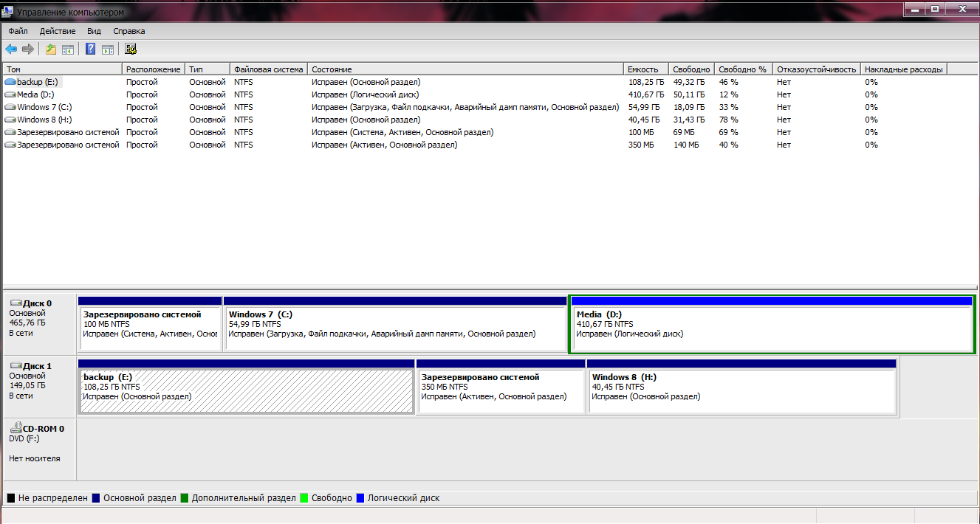980x524 pixels.
Task: Click the drive icon beside Windows 7 (C:)
Action: [10, 107]
